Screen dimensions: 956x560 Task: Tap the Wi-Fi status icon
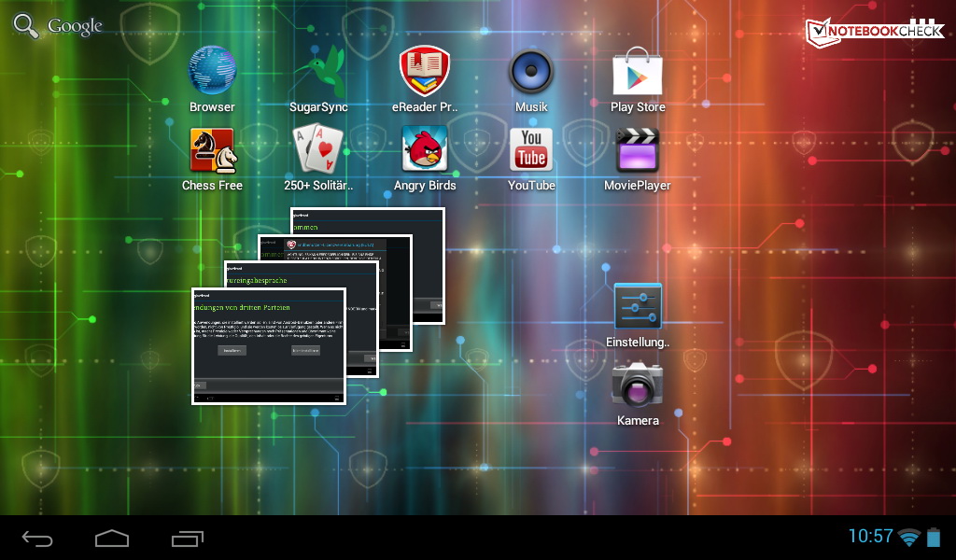(x=909, y=537)
